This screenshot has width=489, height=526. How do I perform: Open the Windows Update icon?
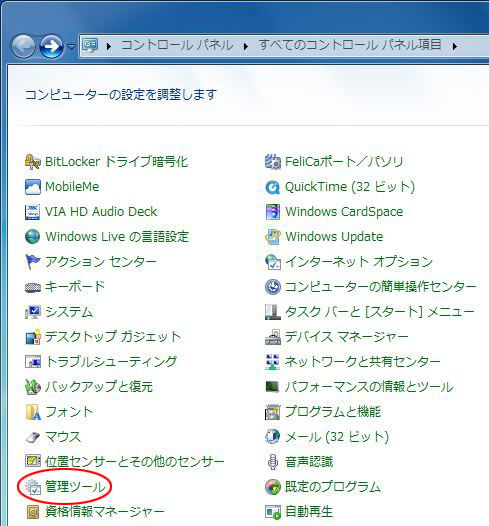(x=273, y=237)
